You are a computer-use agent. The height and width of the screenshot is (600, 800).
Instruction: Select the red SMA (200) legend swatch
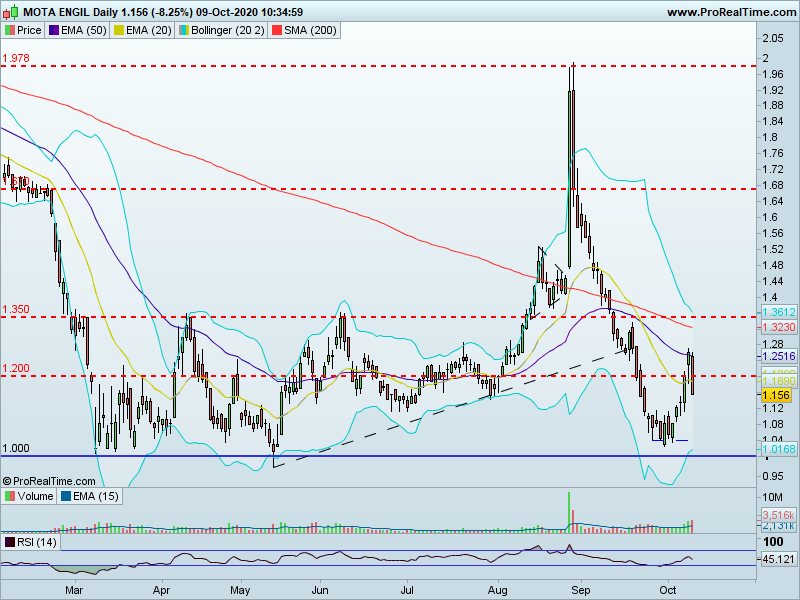(277, 30)
